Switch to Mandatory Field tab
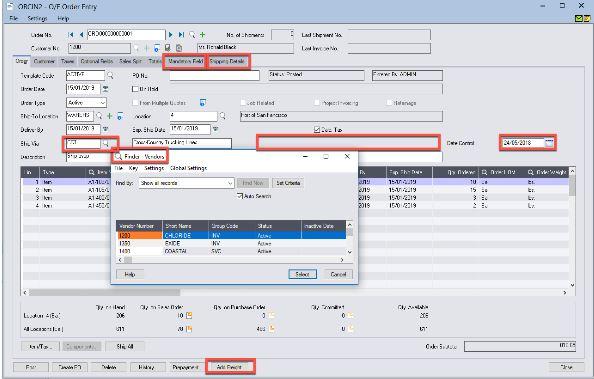 186,61
